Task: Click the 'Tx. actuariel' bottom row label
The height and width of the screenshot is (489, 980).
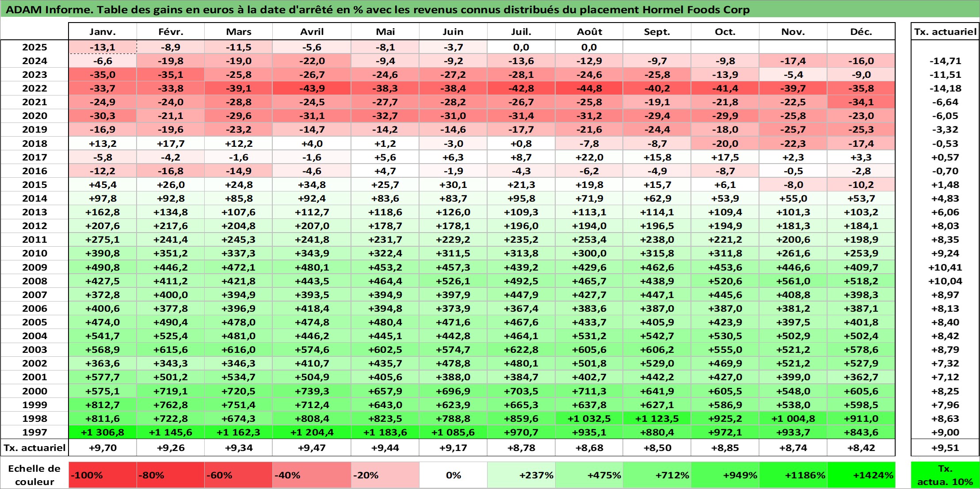Action: pyautogui.click(x=34, y=448)
